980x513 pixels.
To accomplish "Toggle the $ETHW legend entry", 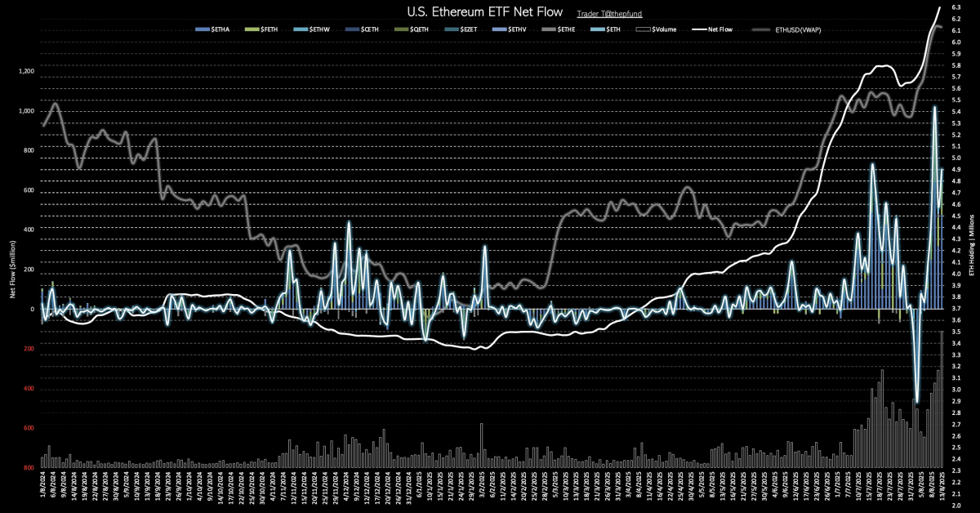I will pos(312,29).
